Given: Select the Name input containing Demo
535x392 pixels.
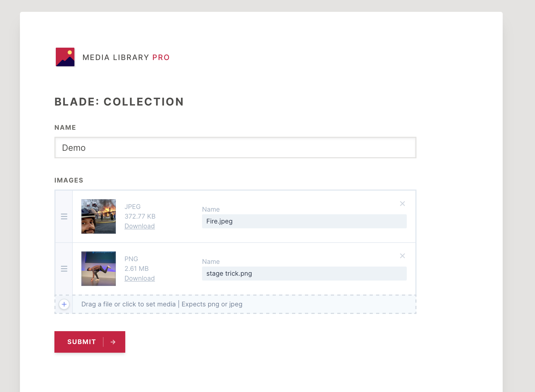Looking at the screenshot, I should pos(235,148).
